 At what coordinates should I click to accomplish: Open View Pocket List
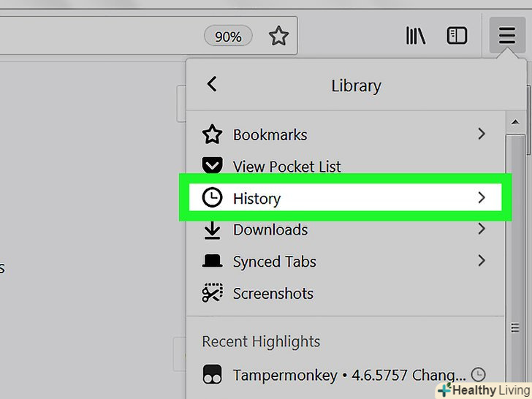286,167
